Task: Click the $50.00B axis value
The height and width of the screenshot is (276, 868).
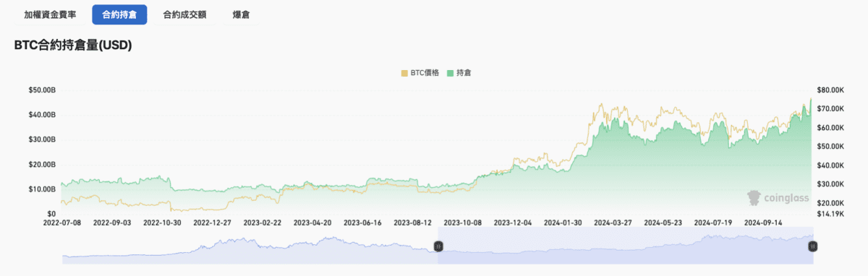Action: point(42,90)
